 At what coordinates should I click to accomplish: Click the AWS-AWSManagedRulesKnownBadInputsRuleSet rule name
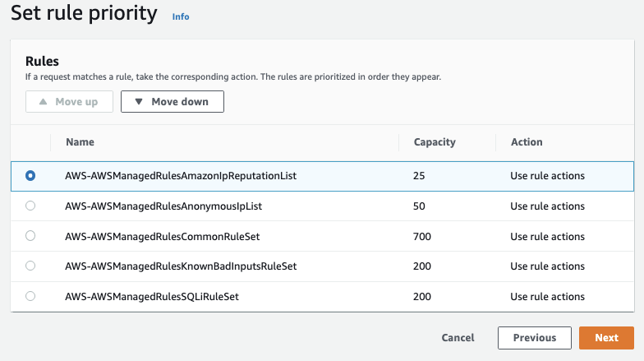181,266
